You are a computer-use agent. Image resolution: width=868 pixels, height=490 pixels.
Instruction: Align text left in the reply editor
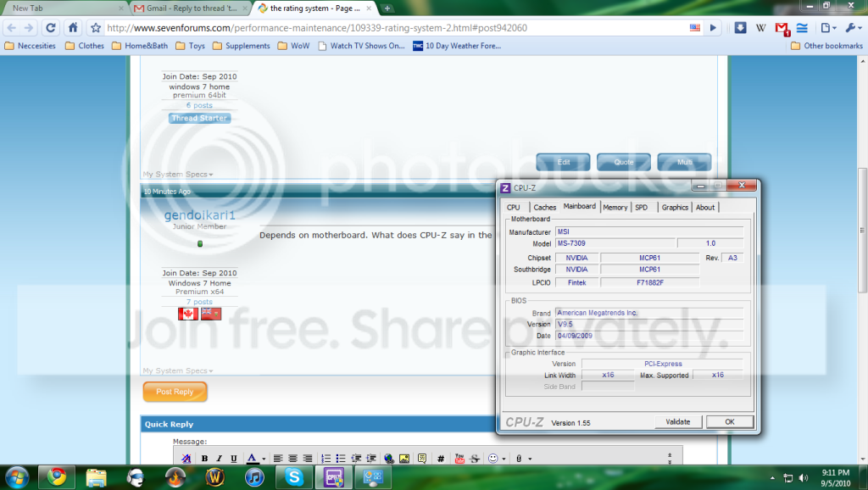pyautogui.click(x=278, y=459)
